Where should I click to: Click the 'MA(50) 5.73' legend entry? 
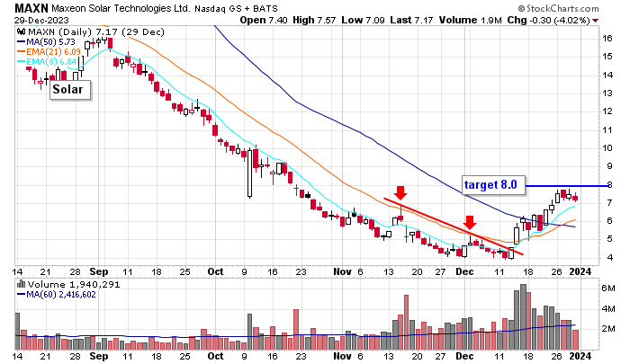[x=46, y=41]
